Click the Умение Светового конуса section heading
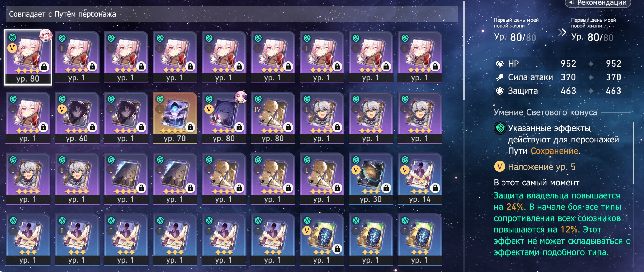Image resolution: width=644 pixels, height=272 pixels. click(x=545, y=112)
